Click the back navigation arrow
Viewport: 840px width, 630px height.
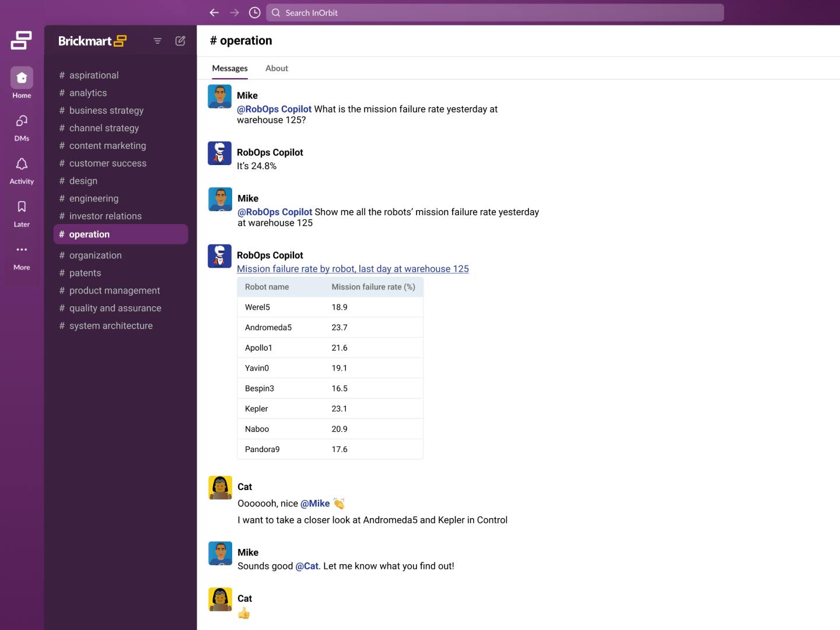pyautogui.click(x=214, y=12)
